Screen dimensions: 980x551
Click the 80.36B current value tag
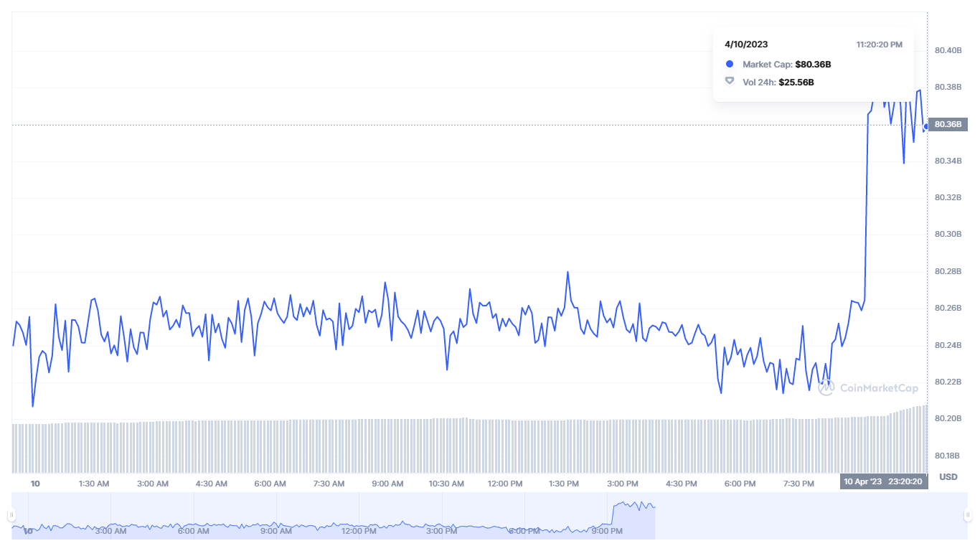pyautogui.click(x=948, y=125)
